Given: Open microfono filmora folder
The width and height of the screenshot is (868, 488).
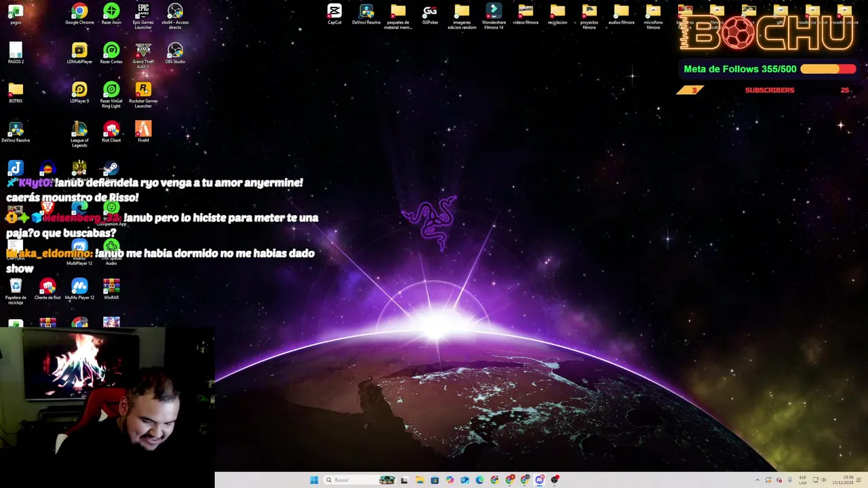Looking at the screenshot, I should (x=653, y=16).
